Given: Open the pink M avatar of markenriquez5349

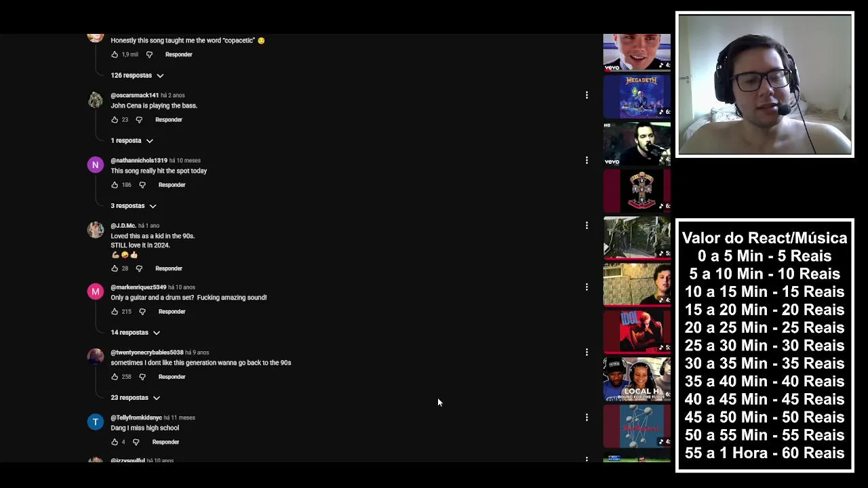Looking at the screenshot, I should pos(96,291).
